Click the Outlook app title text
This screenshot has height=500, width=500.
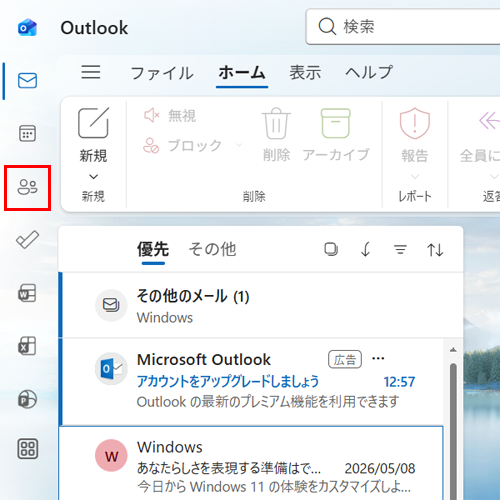click(94, 28)
